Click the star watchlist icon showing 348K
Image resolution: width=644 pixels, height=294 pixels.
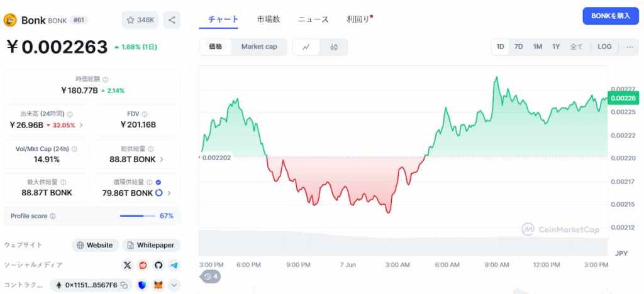[x=140, y=20]
